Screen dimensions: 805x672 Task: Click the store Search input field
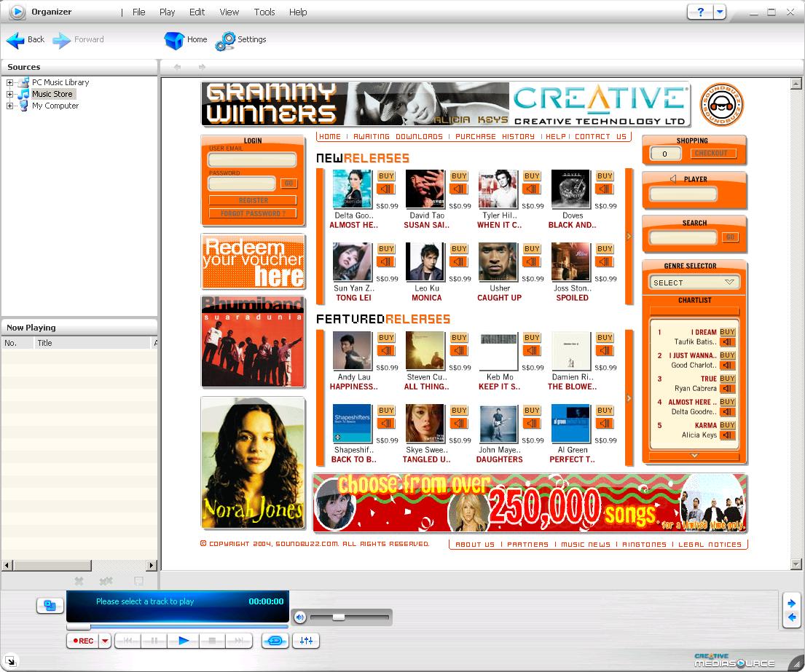click(x=683, y=237)
